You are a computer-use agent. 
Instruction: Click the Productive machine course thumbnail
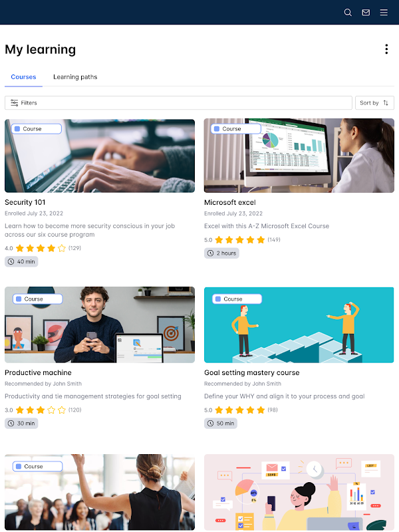pos(100,325)
